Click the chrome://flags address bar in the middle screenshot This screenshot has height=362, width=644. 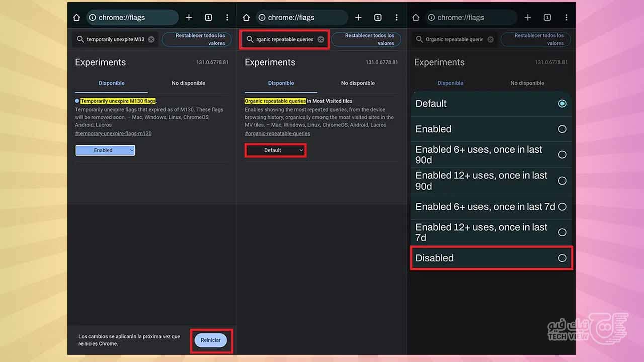302,17
